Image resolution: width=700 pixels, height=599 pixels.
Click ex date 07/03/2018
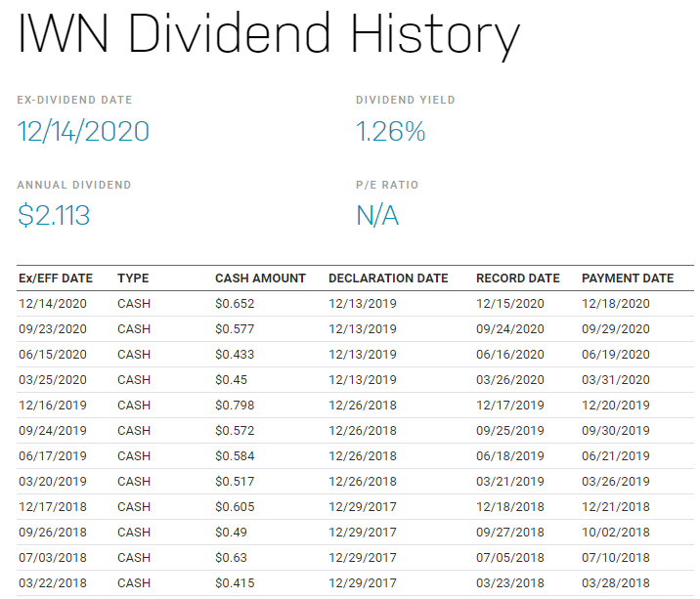(x=53, y=558)
